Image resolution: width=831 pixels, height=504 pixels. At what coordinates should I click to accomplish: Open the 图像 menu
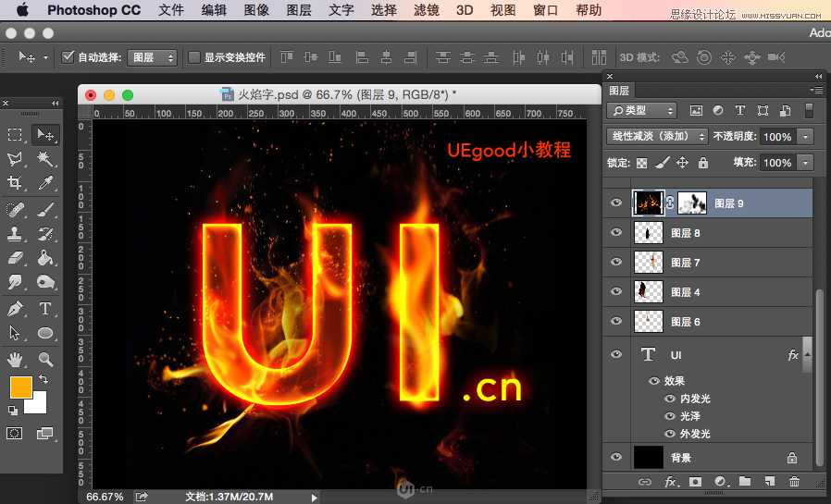(256, 10)
